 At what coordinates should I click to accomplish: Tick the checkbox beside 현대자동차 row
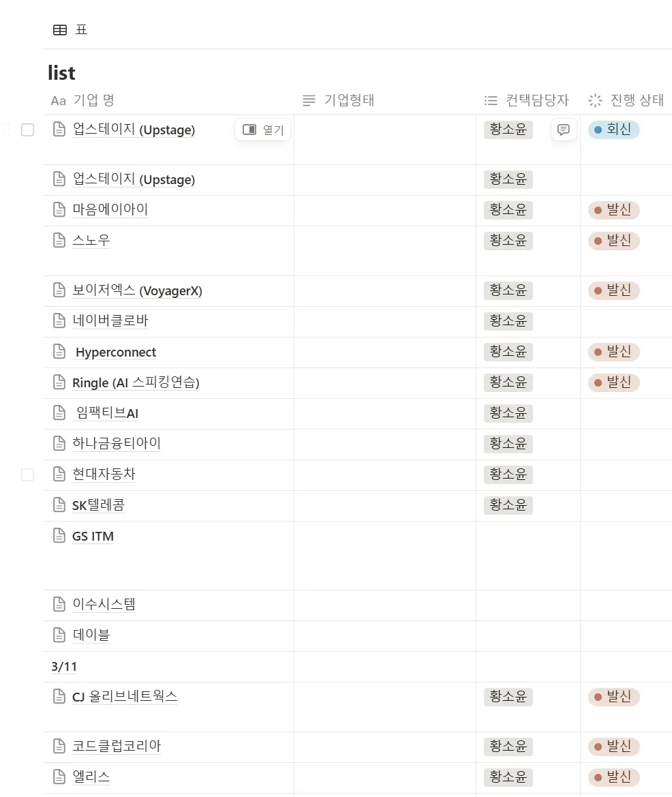[x=27, y=475]
